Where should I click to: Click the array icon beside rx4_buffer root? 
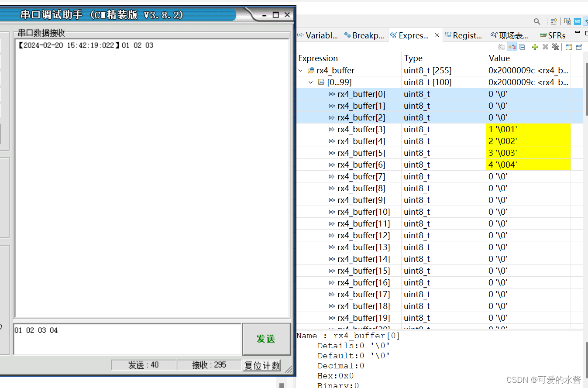[311, 71]
